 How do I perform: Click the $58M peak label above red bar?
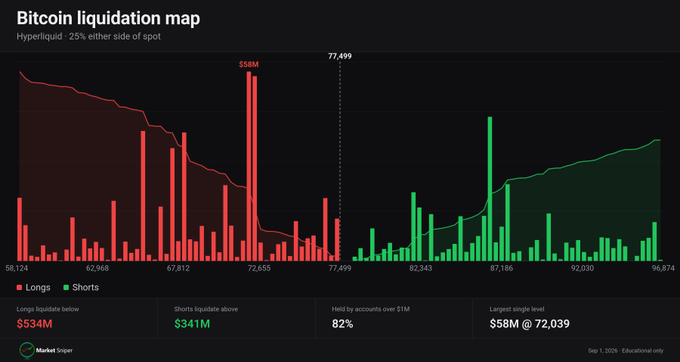(x=248, y=65)
